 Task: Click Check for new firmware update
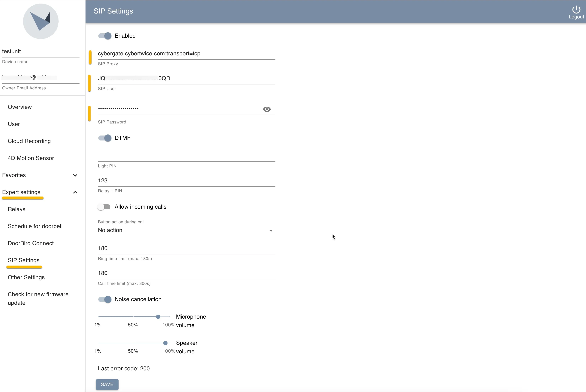(38, 299)
